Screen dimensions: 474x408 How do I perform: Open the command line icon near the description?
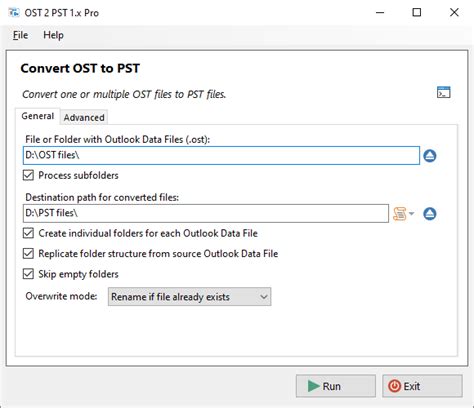443,92
